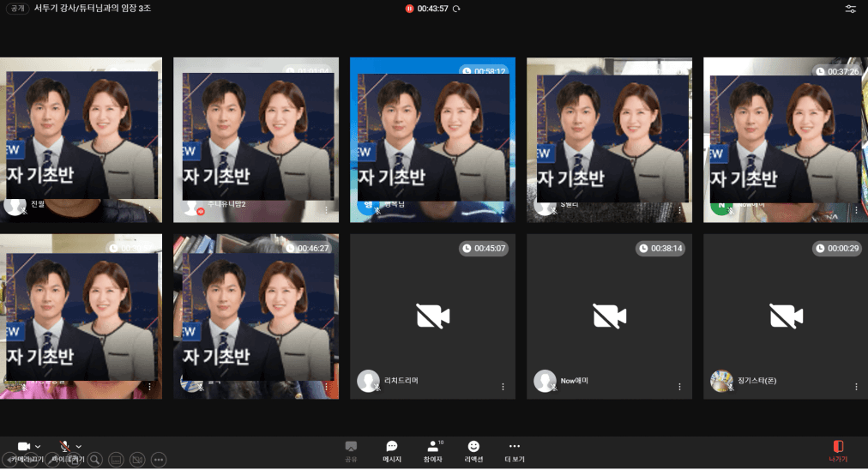This screenshot has width=868, height=470.
Task: Unmute the microphone in the toolbar
Action: (x=64, y=446)
